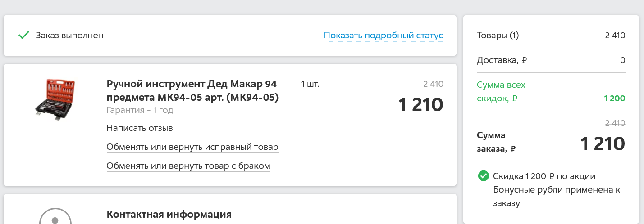Open the Дед Макар toolset product thumbnail

55,99
